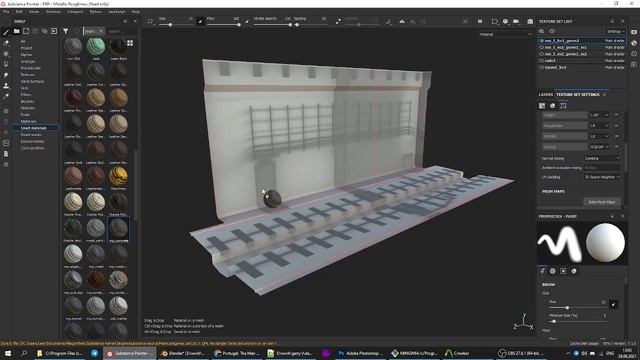The height and width of the screenshot is (360, 640).
Task: Click the symmetry icon in top toolbar
Action: point(402,21)
